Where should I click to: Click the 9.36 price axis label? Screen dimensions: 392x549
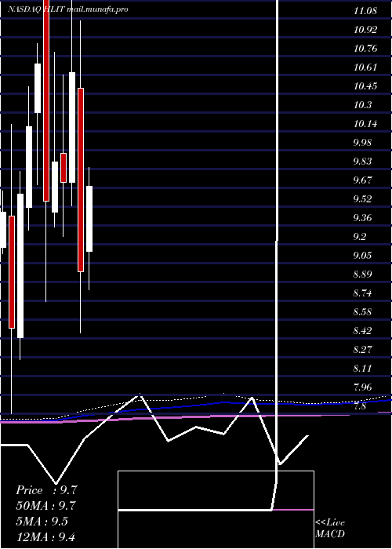[x=363, y=218]
